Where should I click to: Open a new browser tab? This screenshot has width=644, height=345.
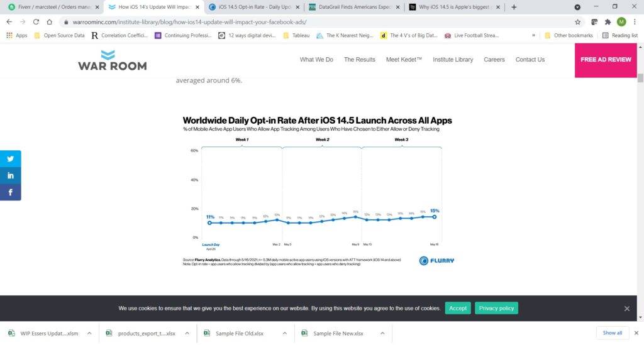pyautogui.click(x=514, y=7)
